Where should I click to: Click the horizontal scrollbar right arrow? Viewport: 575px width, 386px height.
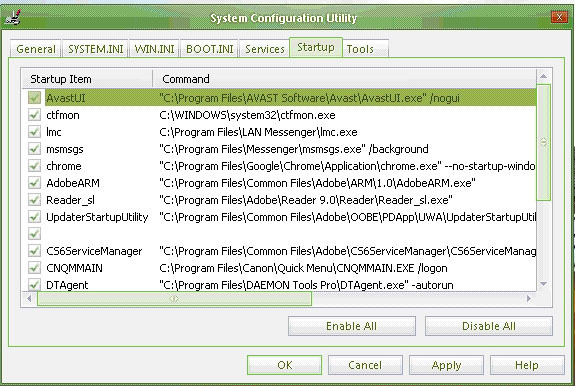(x=529, y=298)
